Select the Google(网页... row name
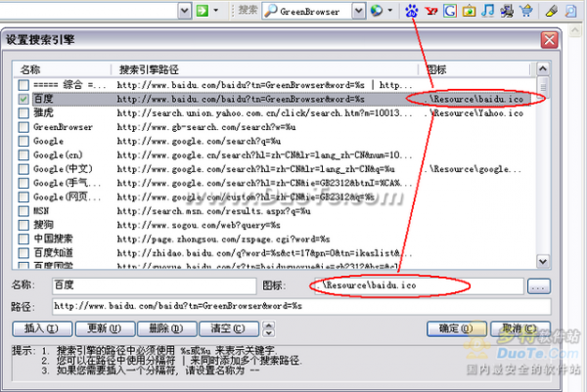The height and width of the screenshot is (392, 587). point(67,197)
